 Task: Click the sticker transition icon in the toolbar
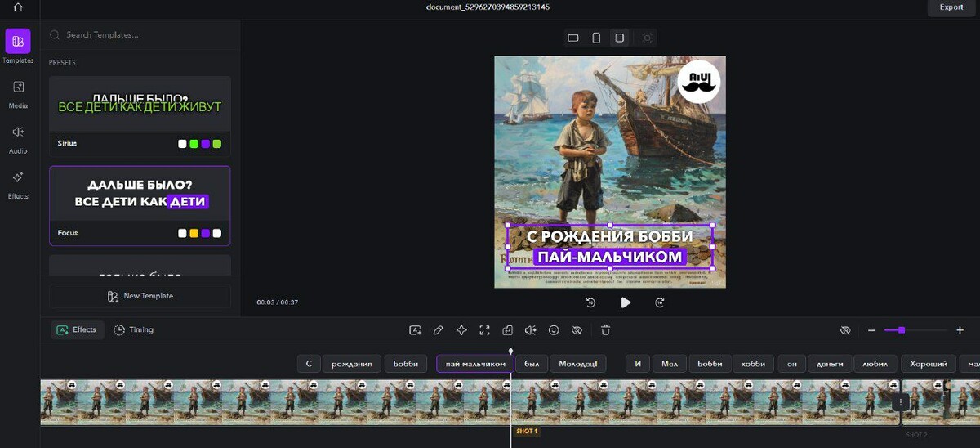[x=508, y=330]
